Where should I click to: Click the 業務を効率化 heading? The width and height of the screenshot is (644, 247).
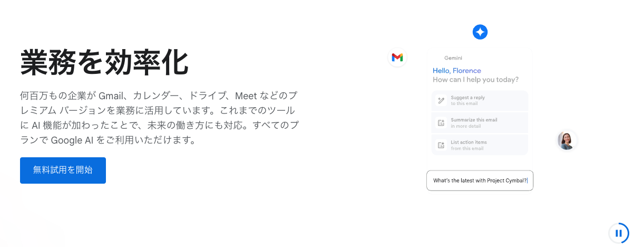(104, 62)
